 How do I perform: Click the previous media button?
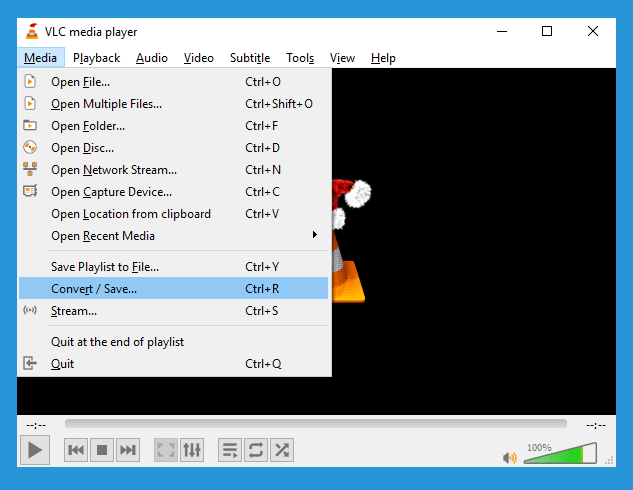[x=76, y=450]
